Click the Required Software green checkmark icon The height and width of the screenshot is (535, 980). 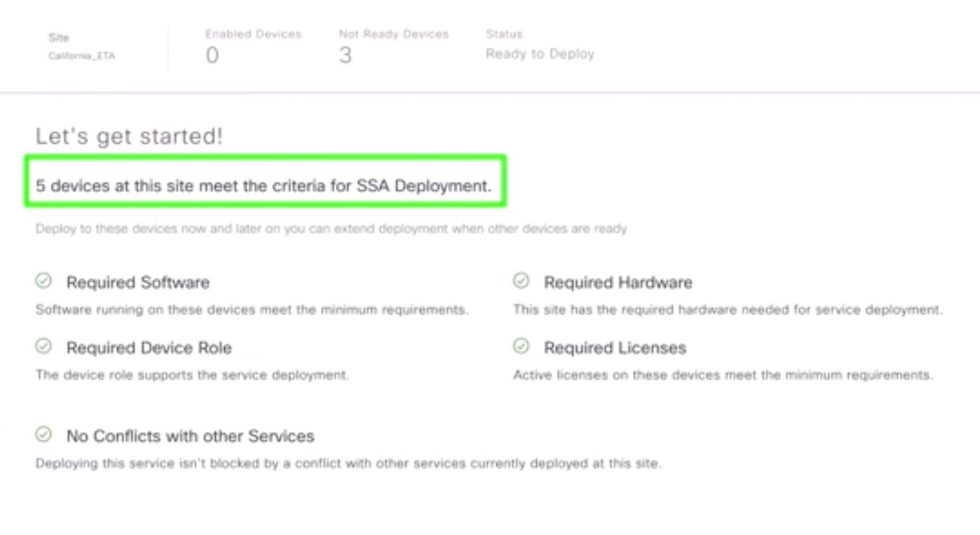(x=43, y=280)
